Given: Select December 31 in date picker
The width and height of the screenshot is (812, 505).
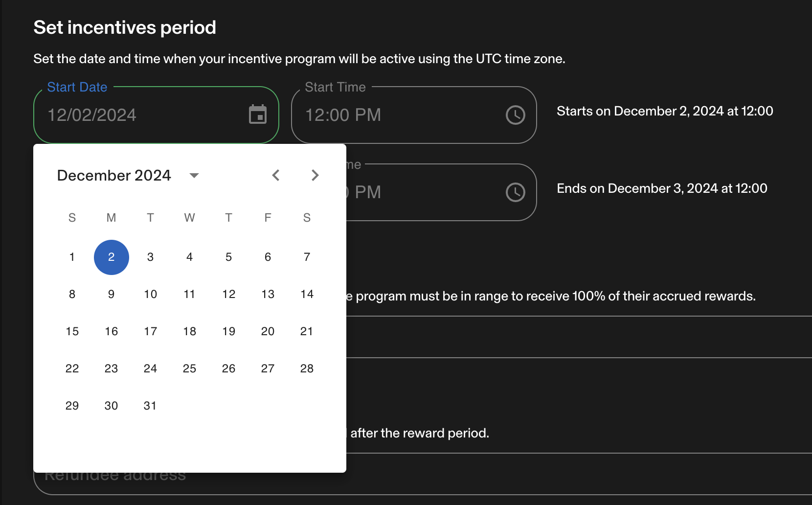Looking at the screenshot, I should (151, 406).
